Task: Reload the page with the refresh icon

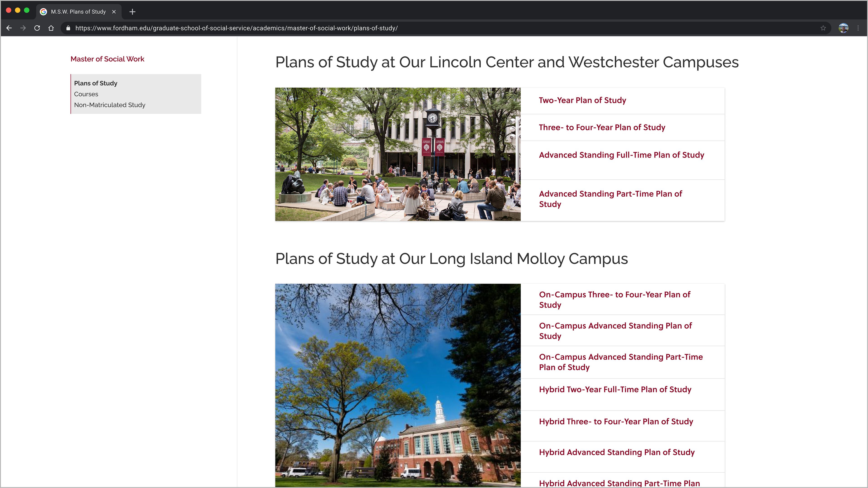Action: tap(37, 28)
